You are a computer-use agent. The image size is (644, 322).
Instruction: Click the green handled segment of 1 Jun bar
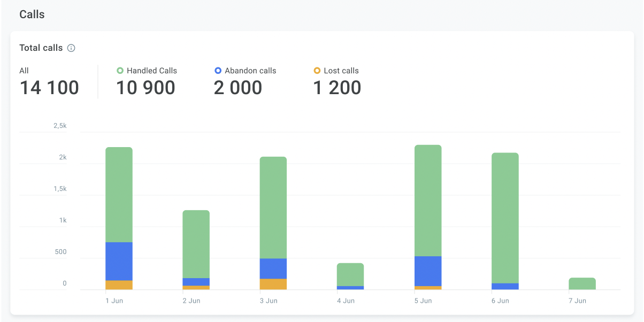[119, 195]
